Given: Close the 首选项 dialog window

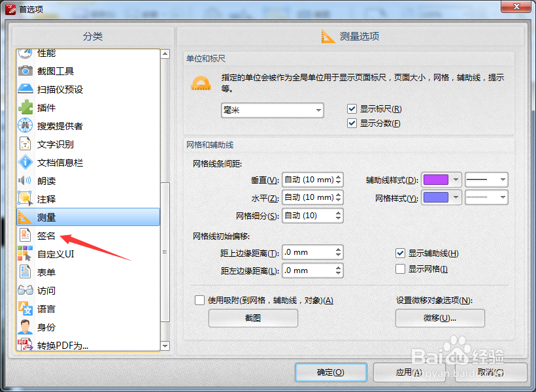Looking at the screenshot, I should (x=516, y=7).
